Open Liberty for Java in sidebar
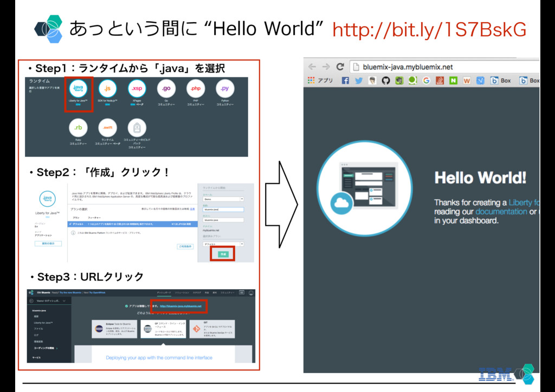Viewport: 555px width, 392px height. click(43, 323)
